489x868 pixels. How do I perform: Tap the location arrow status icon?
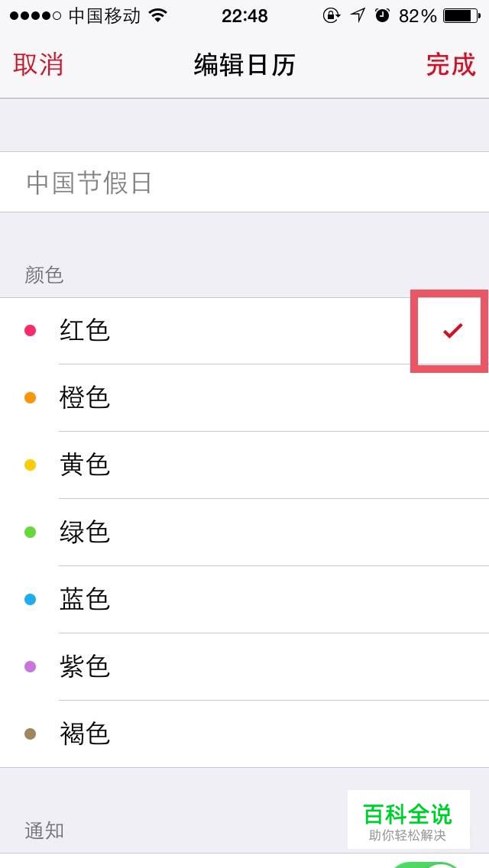358,15
